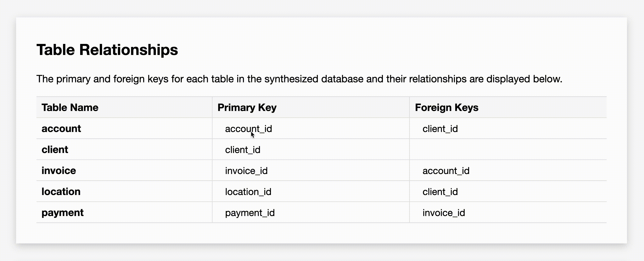Viewport: 644px width, 261px height.
Task: Click the Primary Key column header
Action: pos(247,108)
